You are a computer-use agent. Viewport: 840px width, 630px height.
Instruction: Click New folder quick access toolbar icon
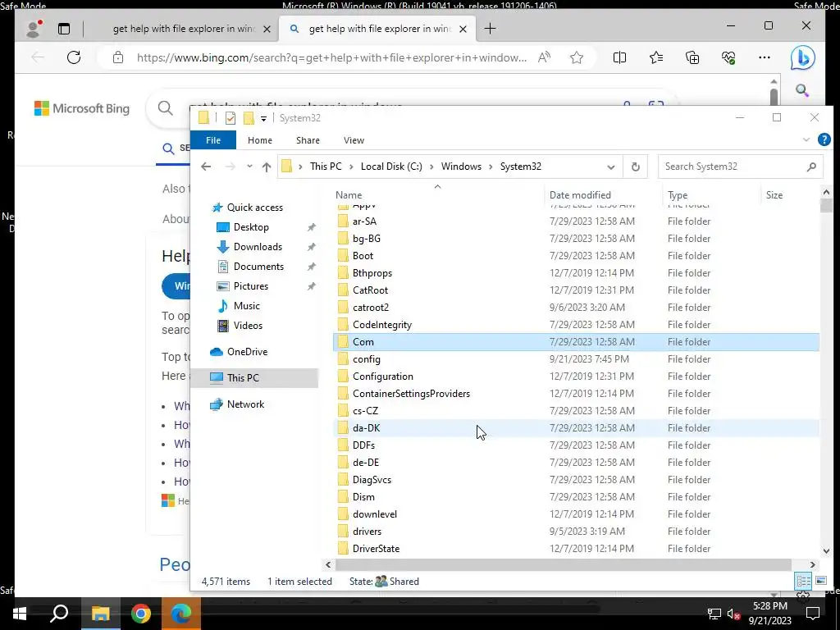tap(249, 118)
